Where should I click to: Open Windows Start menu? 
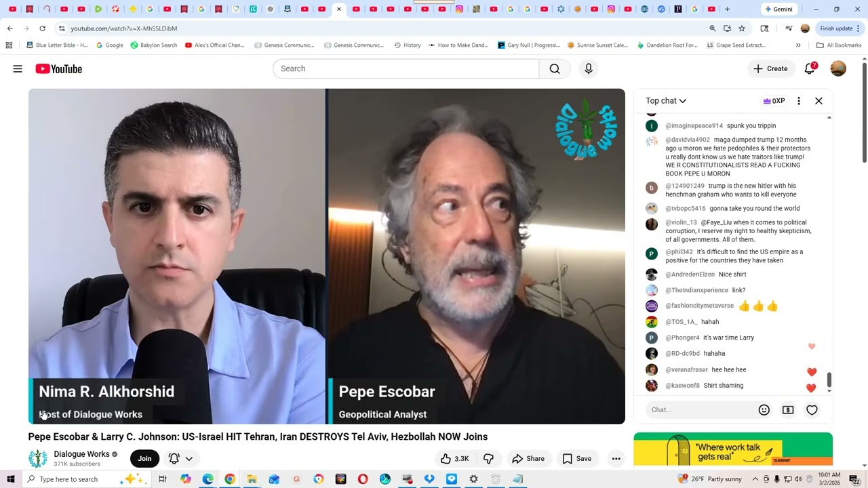click(10, 479)
